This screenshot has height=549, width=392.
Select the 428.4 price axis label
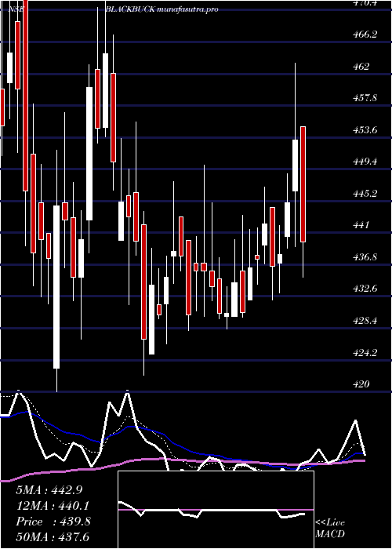click(x=365, y=321)
